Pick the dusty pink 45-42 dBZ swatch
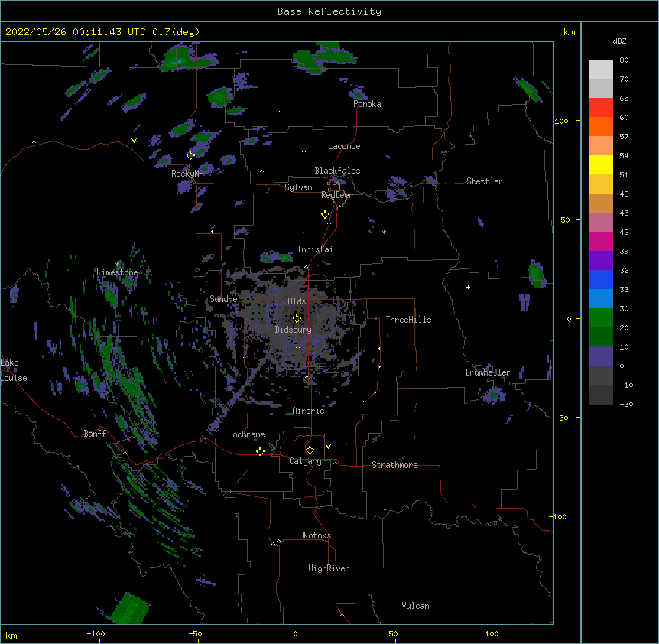Image resolution: width=659 pixels, height=644 pixels. click(601, 223)
